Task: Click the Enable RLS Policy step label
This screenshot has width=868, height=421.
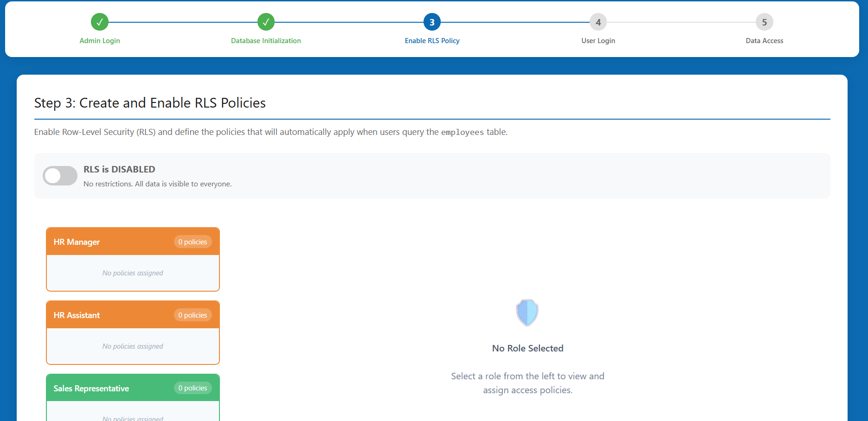Action: pyautogui.click(x=432, y=41)
